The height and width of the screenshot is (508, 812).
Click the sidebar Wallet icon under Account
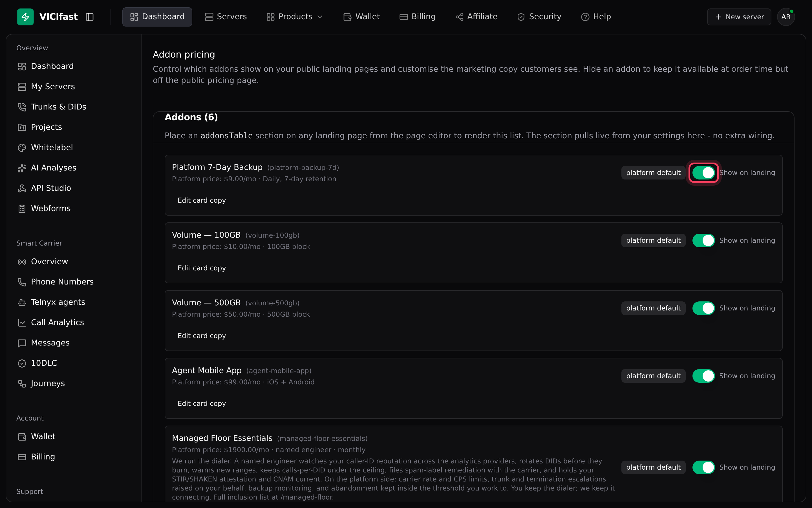coord(22,437)
